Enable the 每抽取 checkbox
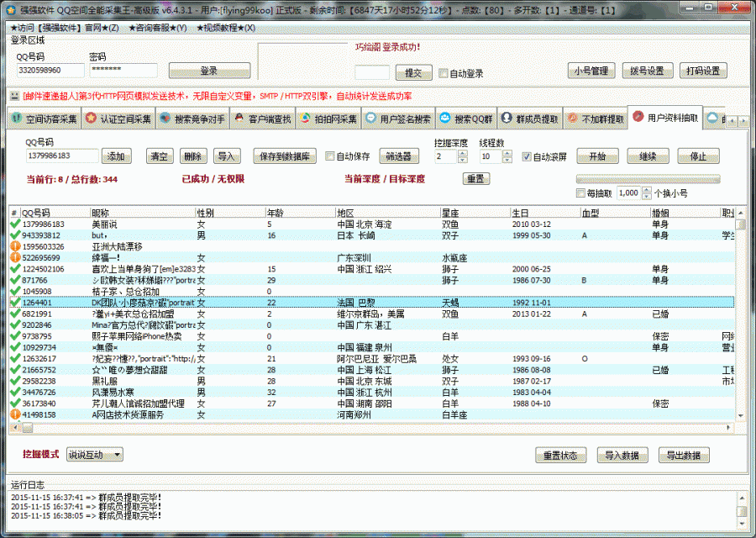The height and width of the screenshot is (538, 756). pyautogui.click(x=580, y=193)
